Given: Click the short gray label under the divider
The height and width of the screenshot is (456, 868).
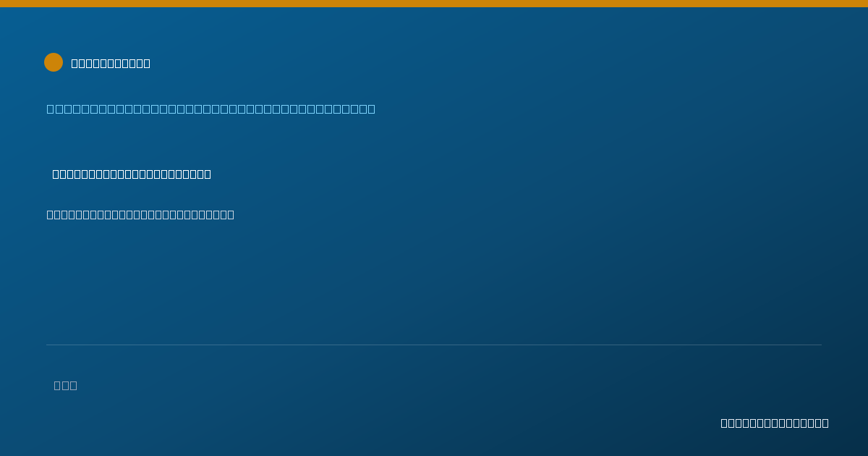Looking at the screenshot, I should click(66, 385).
